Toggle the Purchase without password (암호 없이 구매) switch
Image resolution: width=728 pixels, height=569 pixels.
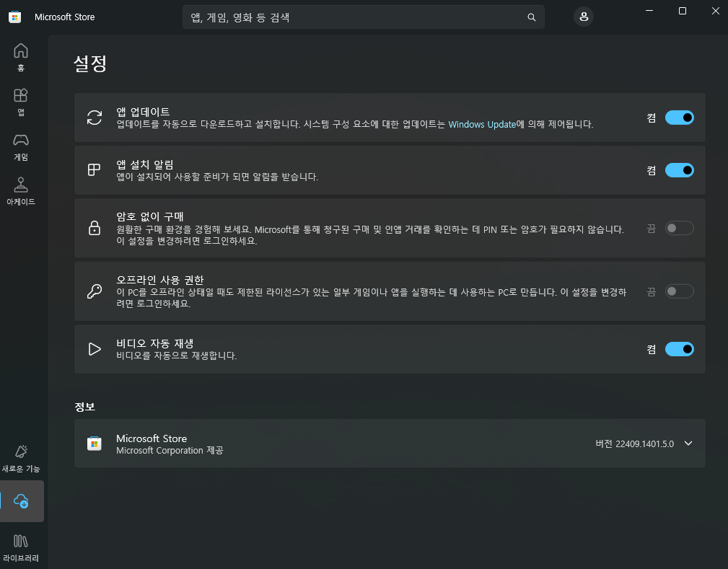(679, 228)
